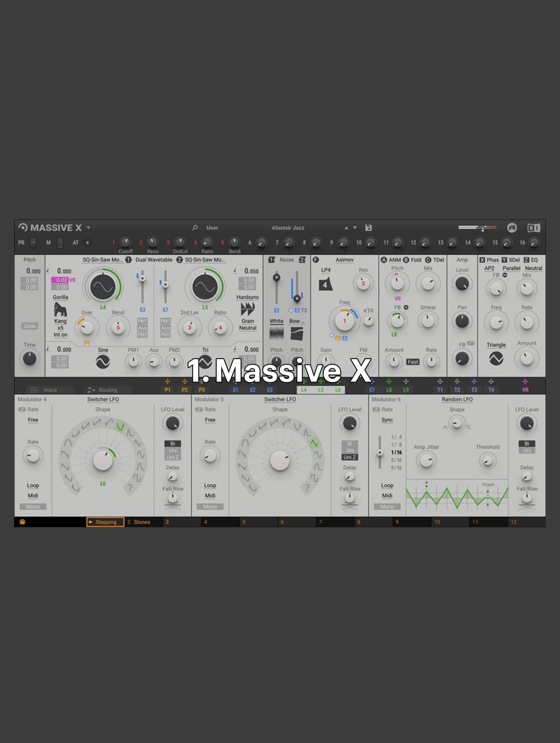
Task: Click the X stereo effect slot icon
Action: (x=482, y=260)
